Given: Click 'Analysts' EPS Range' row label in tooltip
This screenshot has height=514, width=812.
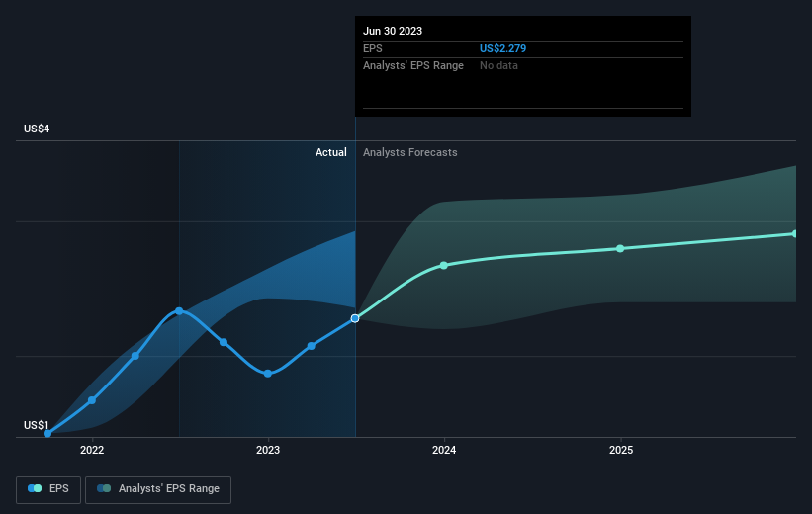Looking at the screenshot, I should 413,66.
